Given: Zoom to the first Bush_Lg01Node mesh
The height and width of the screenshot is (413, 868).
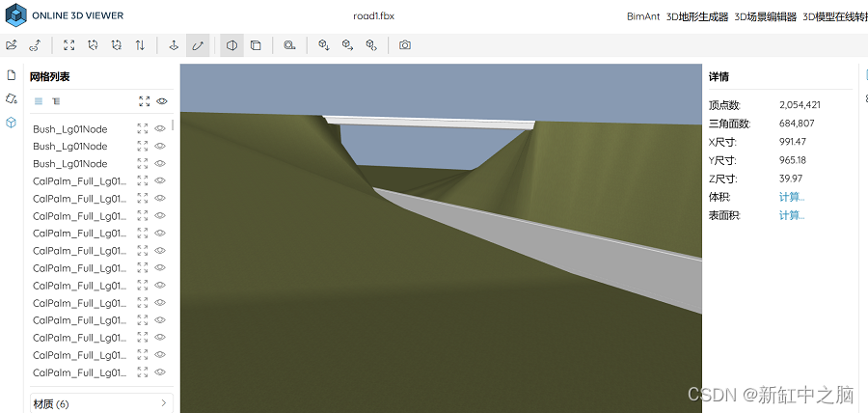Looking at the screenshot, I should 143,128.
